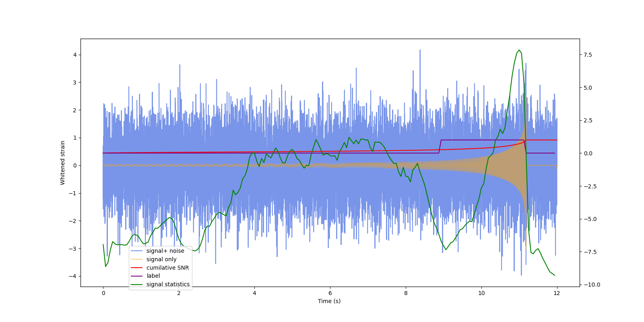Click right y-axis tick label −10.0
This screenshot has width=644, height=322.
pos(592,285)
